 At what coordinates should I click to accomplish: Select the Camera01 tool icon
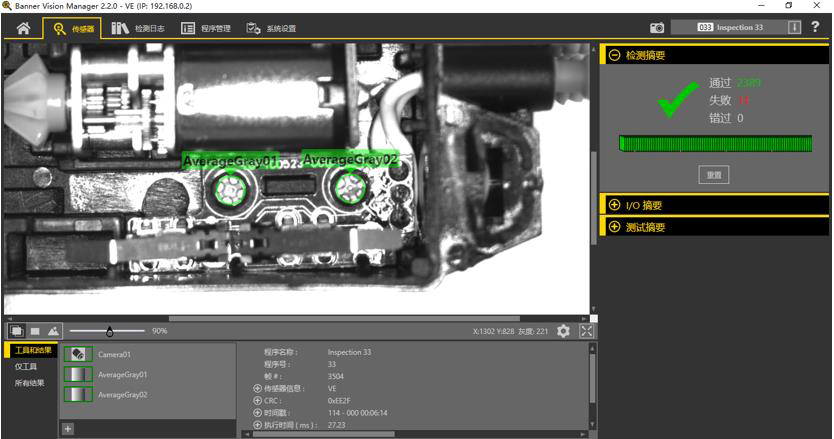(x=78, y=354)
